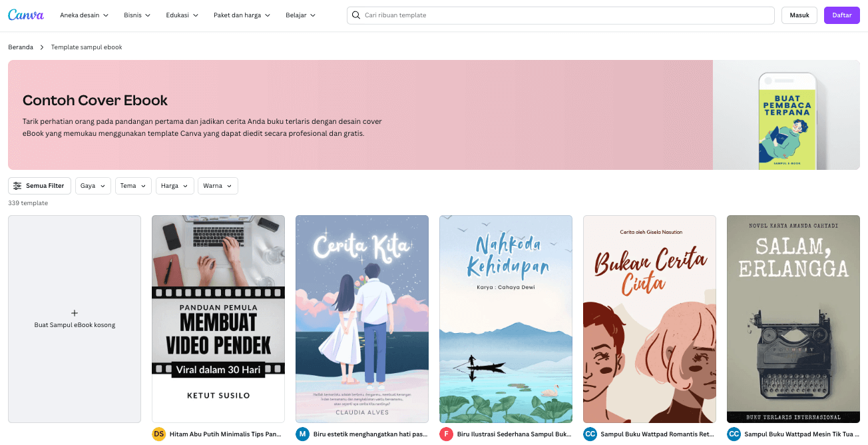Expand the Tema filter options
Viewport: 868px width, 445px height.
click(132, 186)
